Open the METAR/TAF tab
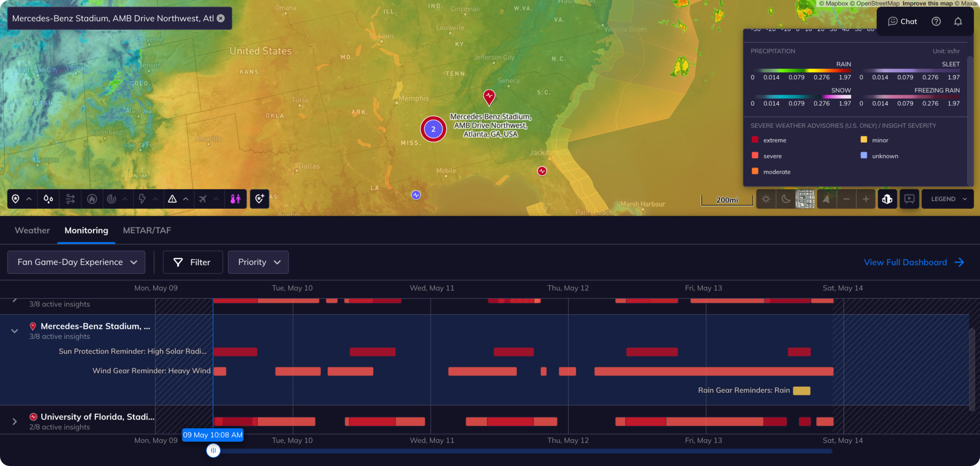This screenshot has height=466, width=980. click(x=147, y=230)
